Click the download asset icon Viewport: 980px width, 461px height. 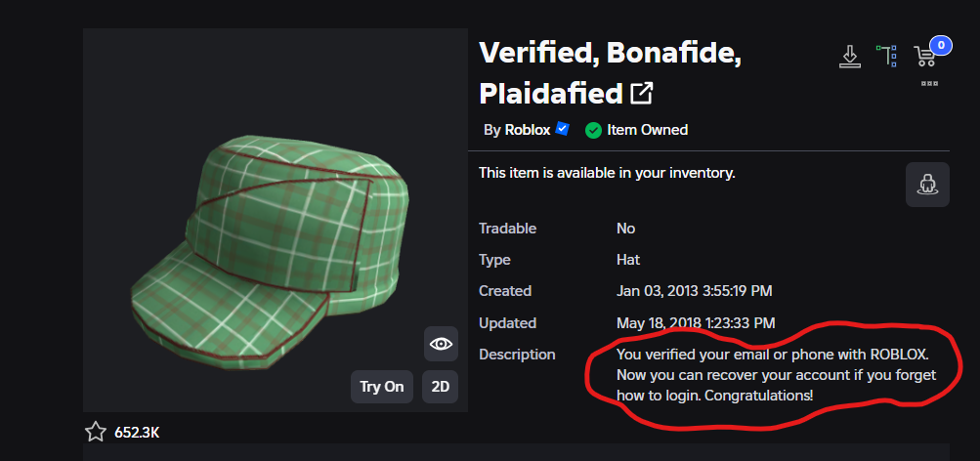pyautogui.click(x=850, y=57)
